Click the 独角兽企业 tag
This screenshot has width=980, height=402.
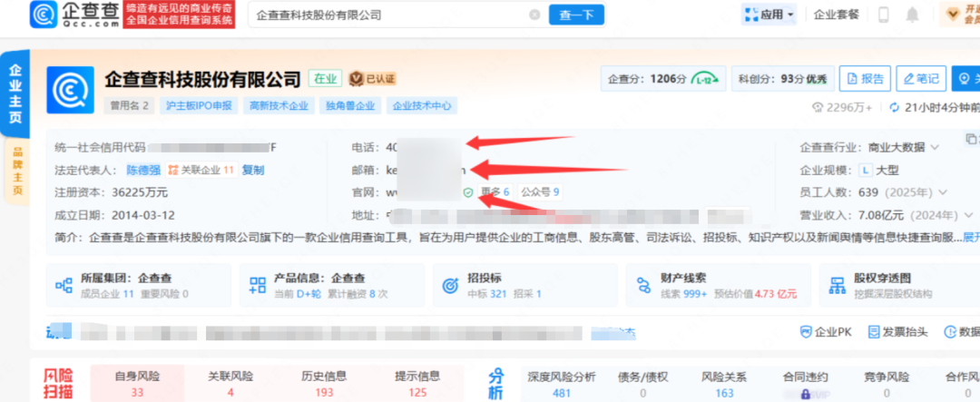350,105
